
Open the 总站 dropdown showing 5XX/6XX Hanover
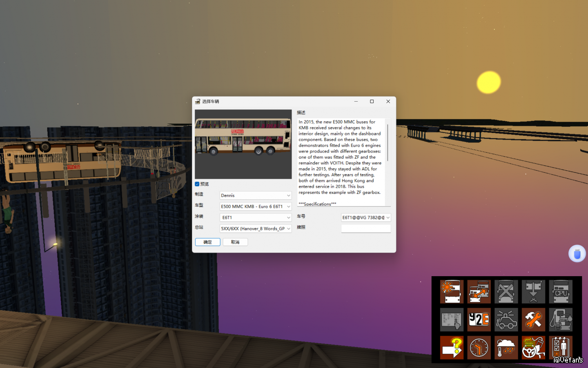[255, 228]
